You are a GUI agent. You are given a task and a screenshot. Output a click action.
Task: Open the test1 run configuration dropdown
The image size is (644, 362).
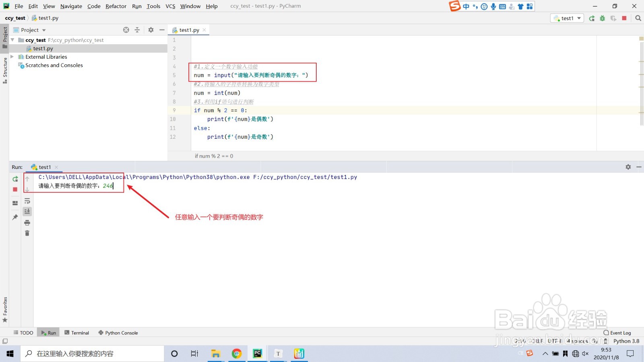pyautogui.click(x=567, y=18)
